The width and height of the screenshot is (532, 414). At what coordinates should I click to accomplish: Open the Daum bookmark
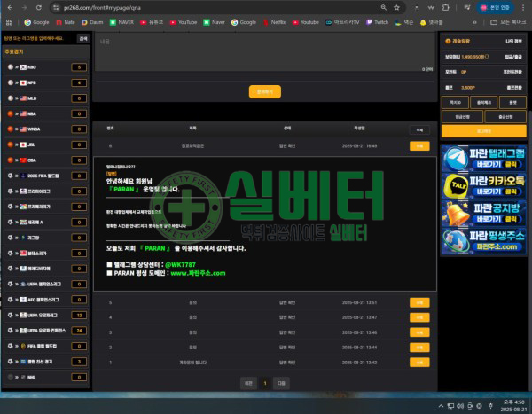click(92, 22)
